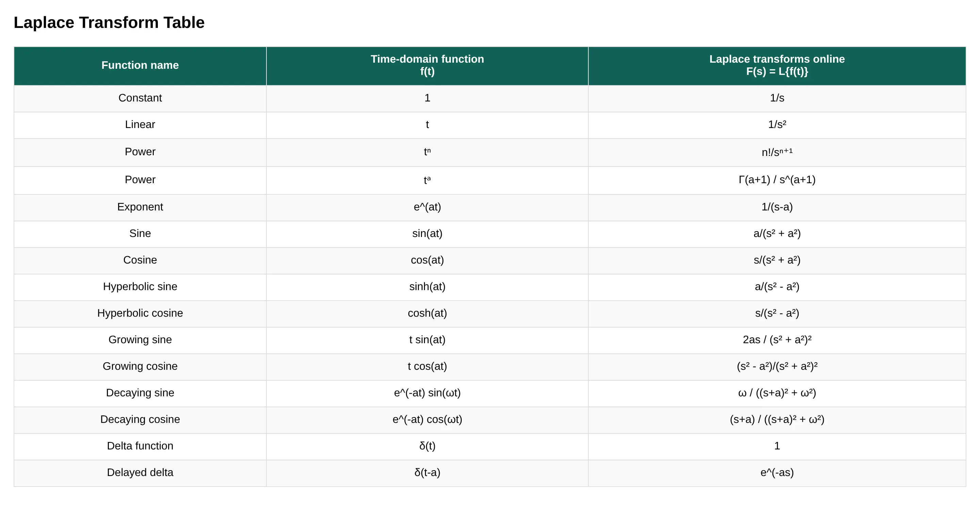Click the t sin(at) cell
This screenshot has width=980, height=523.
click(x=427, y=339)
